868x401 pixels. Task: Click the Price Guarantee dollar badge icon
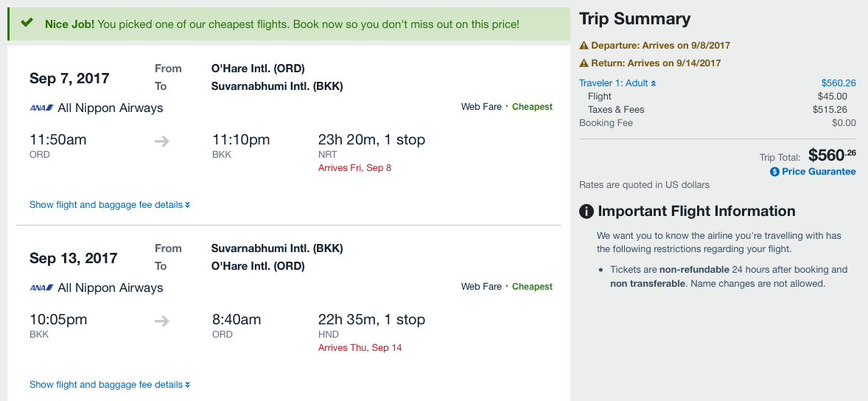774,172
